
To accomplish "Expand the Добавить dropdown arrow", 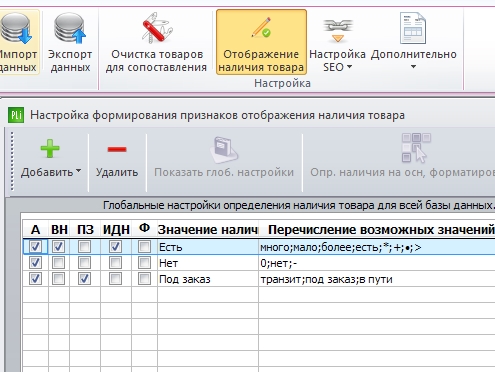I will (x=78, y=171).
